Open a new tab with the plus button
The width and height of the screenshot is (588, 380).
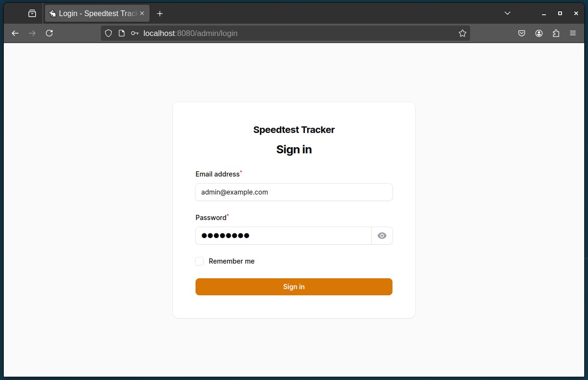coord(160,13)
